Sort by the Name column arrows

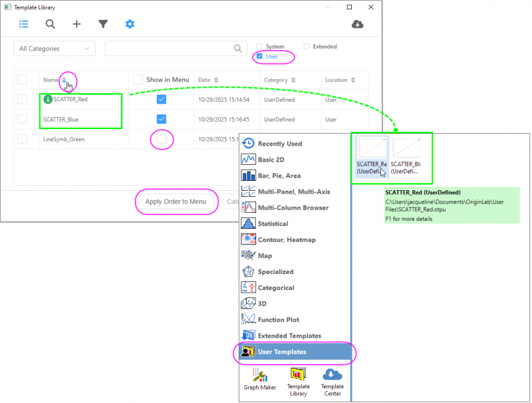(x=65, y=80)
